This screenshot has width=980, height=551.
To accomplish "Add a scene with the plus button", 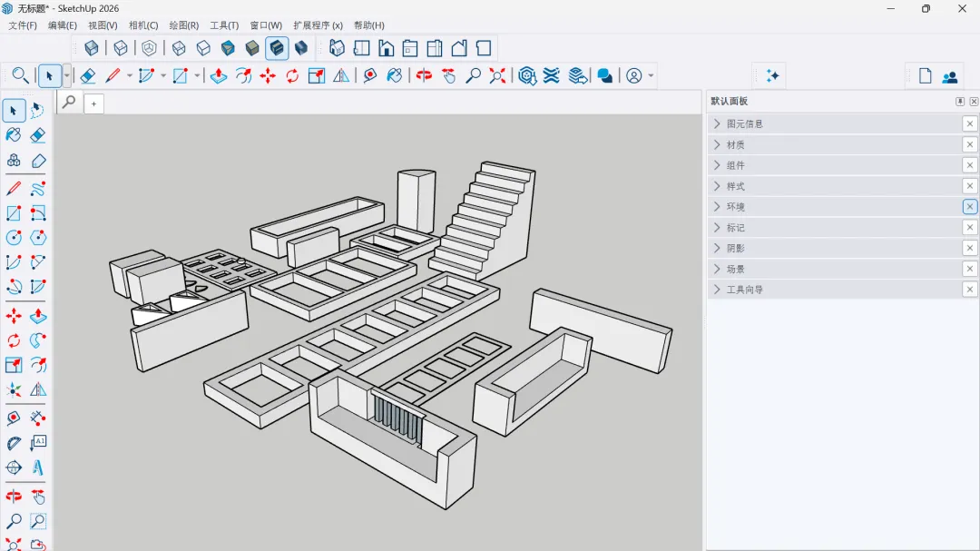I will [x=93, y=103].
